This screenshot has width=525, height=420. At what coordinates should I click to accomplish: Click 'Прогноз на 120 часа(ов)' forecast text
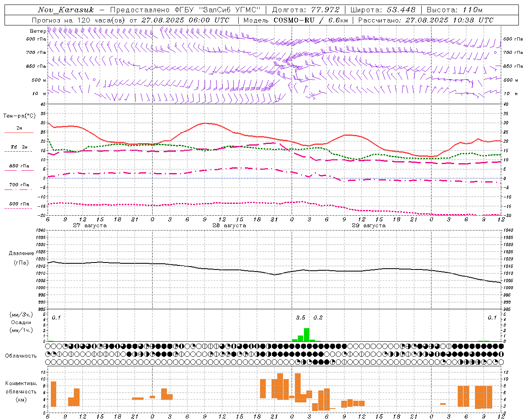[78, 20]
